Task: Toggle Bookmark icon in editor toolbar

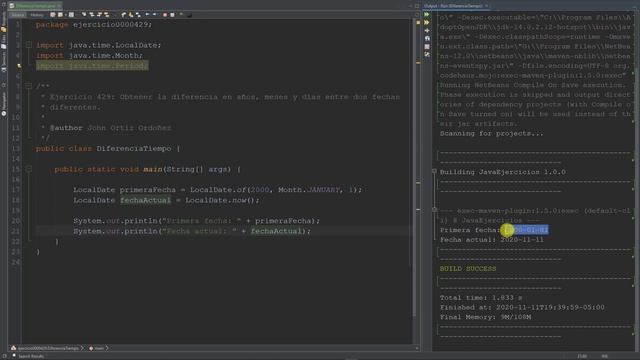Action: pos(138,15)
